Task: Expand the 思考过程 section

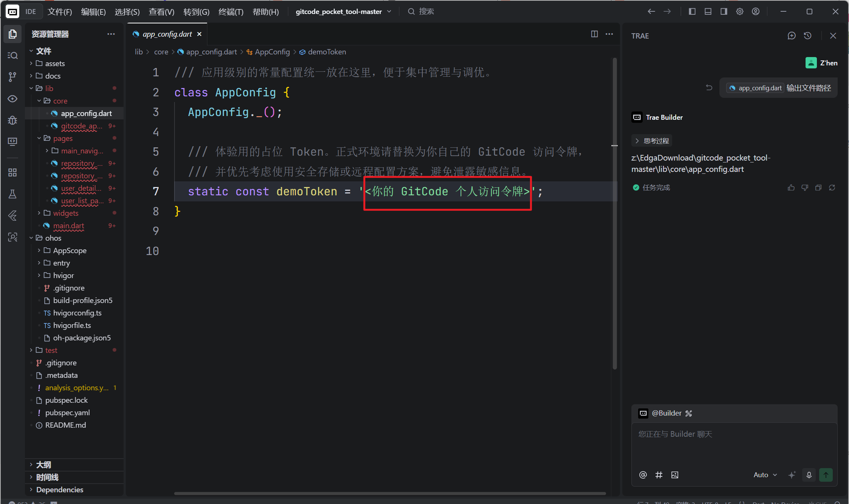Action: pos(652,141)
